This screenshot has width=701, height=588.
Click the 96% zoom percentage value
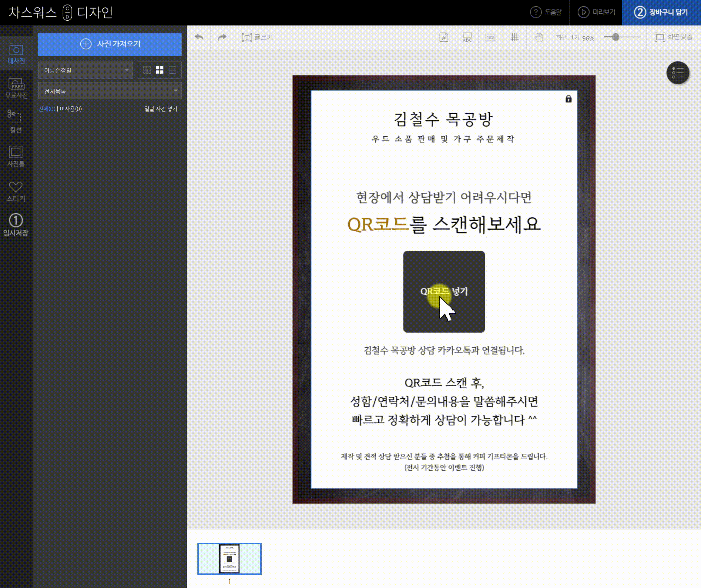click(588, 38)
